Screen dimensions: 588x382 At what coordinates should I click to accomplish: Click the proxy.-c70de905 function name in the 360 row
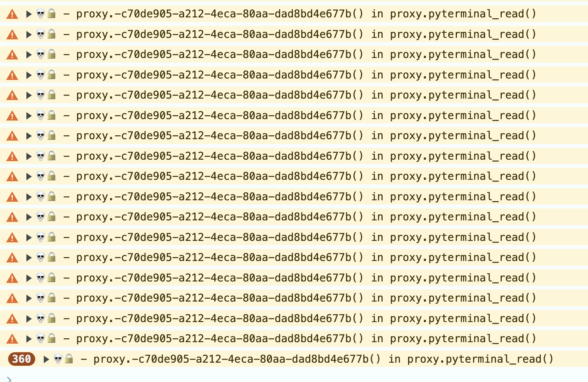237,359
